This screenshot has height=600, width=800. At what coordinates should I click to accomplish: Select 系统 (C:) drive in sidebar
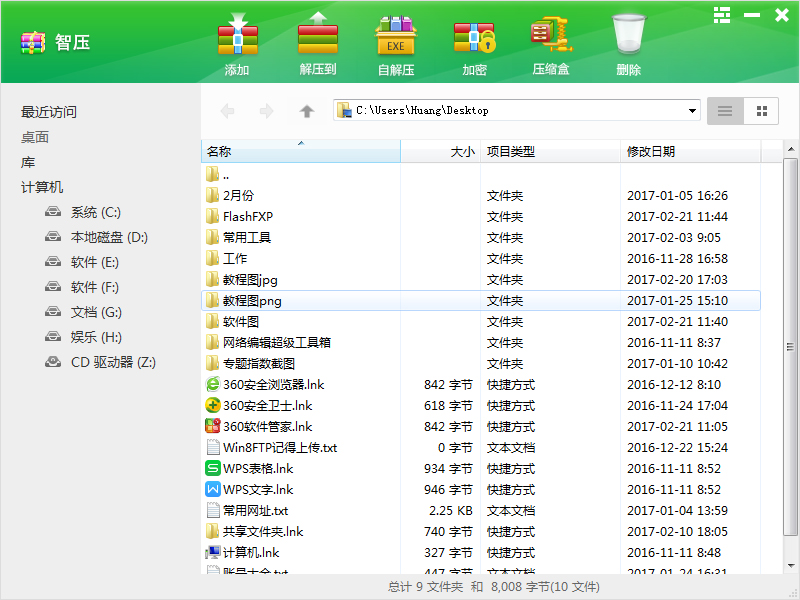(95, 212)
